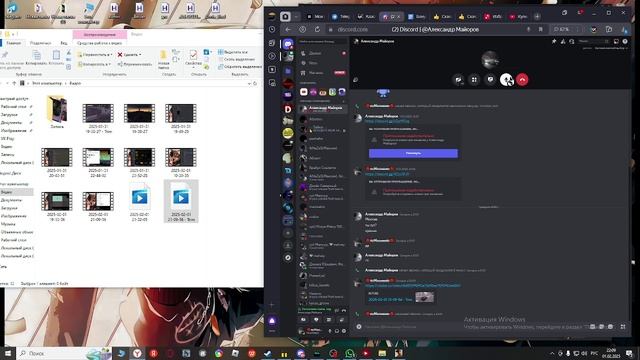640x360 pixels.
Task: Open YouTube link in latest chat message
Action: coord(413,286)
